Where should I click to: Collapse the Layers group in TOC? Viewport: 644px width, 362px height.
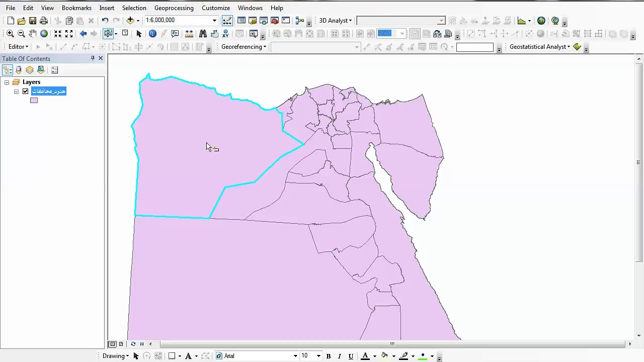click(7, 82)
